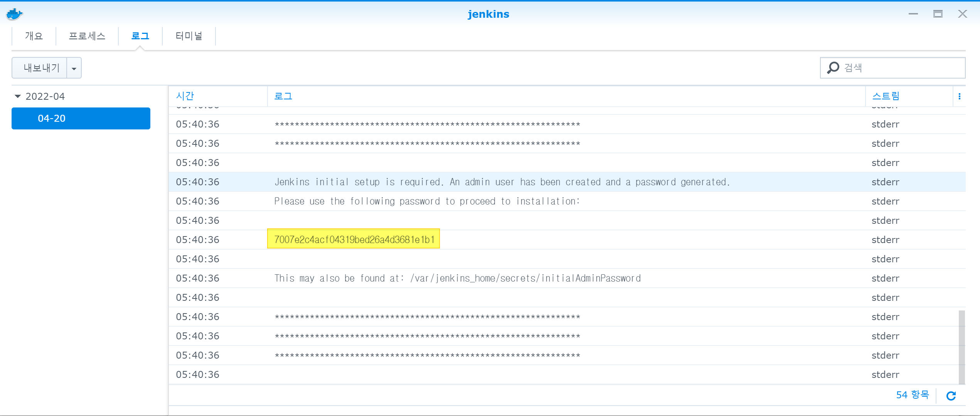Select the 로그 tab
The image size is (980, 416).
140,36
